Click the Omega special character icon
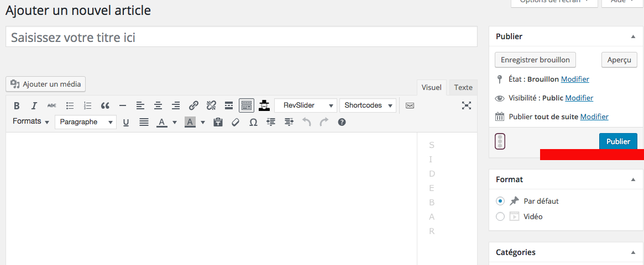The width and height of the screenshot is (644, 265). (x=253, y=123)
